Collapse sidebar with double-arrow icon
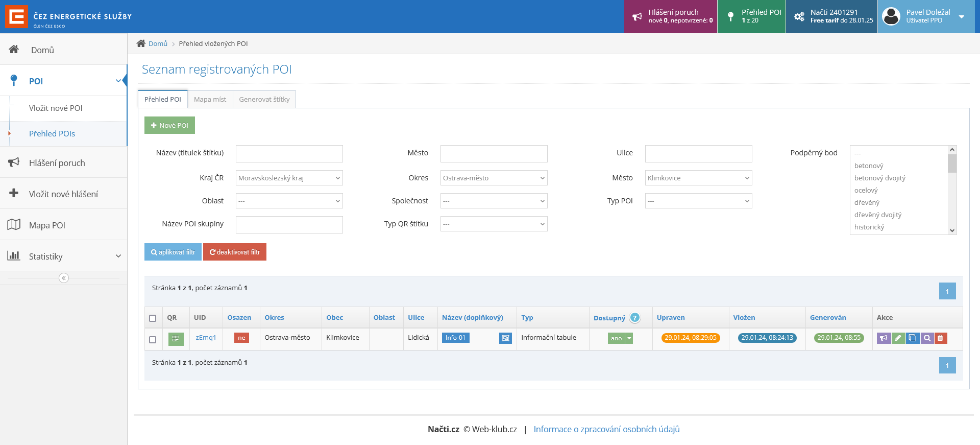Screen dimensions: 980x445 [x=64, y=278]
